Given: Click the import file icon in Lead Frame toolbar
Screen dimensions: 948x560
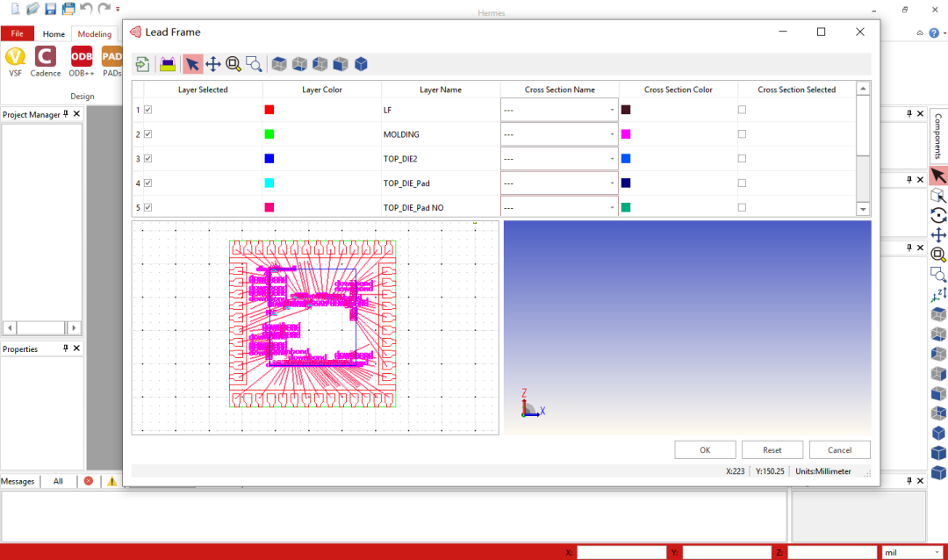Looking at the screenshot, I should pos(142,64).
